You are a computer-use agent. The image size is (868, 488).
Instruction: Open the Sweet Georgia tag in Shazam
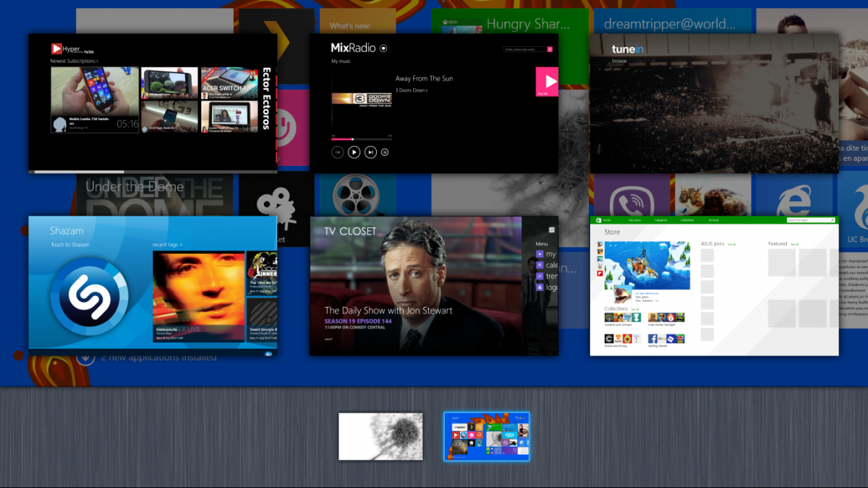point(262,320)
